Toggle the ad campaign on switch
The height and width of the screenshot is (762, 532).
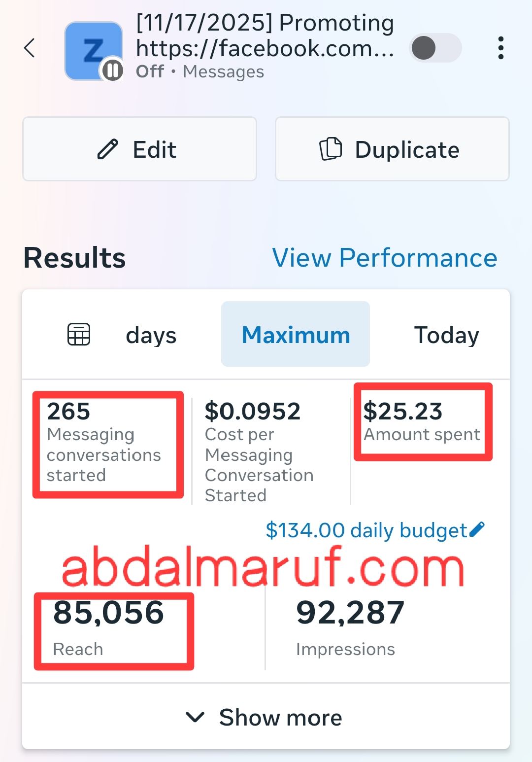click(435, 48)
